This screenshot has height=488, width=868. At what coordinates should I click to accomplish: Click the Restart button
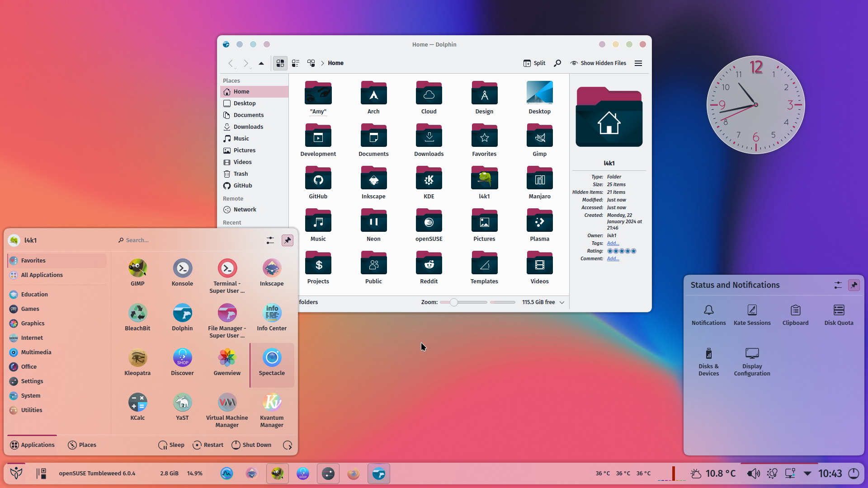(208, 445)
